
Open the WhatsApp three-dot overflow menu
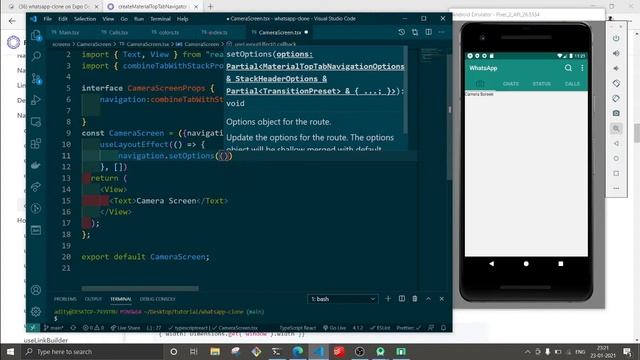582,68
